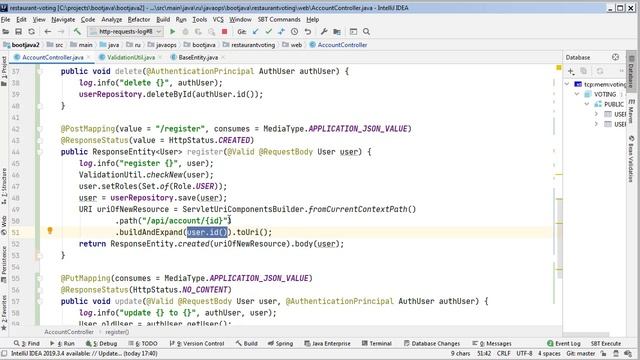Open the Spring tool window
Screen dimensions: 640x360
pos(280,344)
